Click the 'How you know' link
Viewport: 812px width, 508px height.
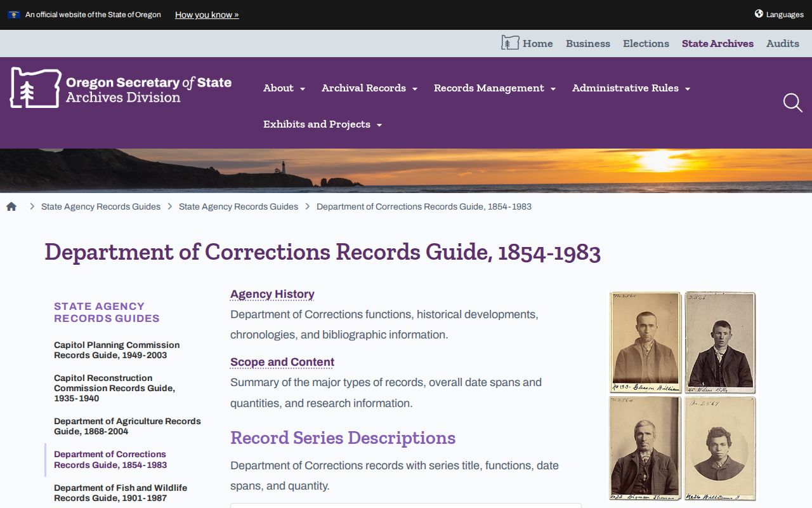coord(207,15)
